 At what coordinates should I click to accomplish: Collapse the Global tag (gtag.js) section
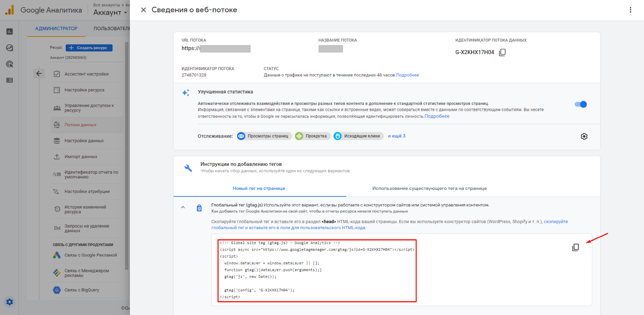[x=183, y=207]
